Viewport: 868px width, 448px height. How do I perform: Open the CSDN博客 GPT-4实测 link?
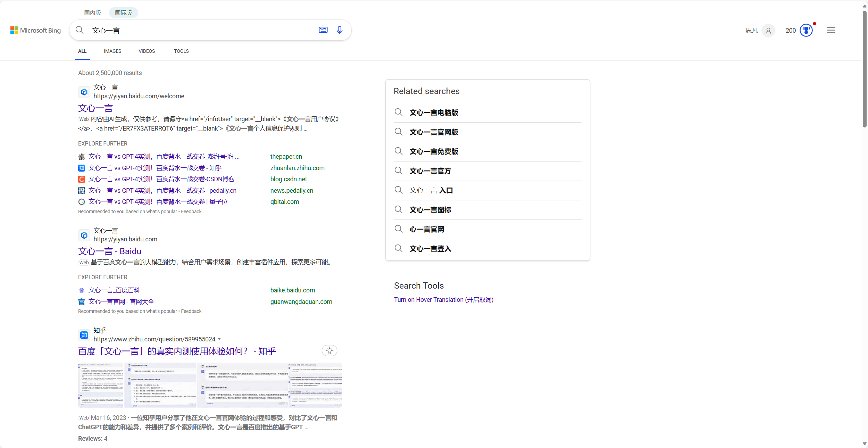[x=161, y=179]
